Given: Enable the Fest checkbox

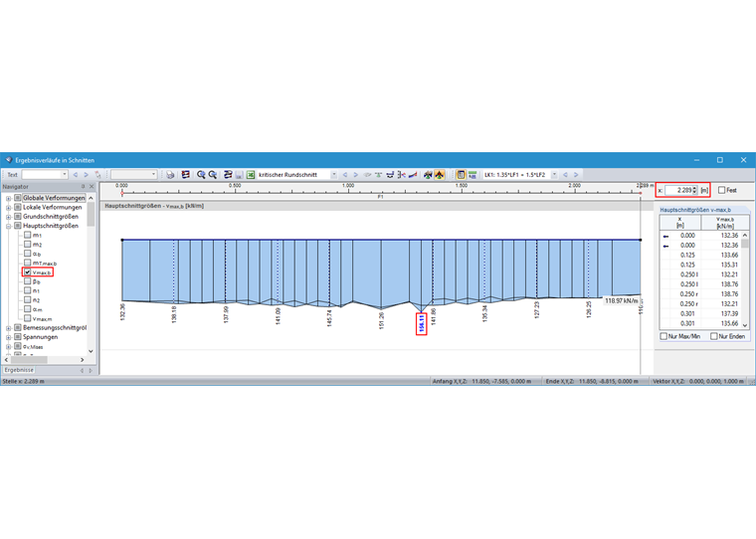Looking at the screenshot, I should [721, 190].
